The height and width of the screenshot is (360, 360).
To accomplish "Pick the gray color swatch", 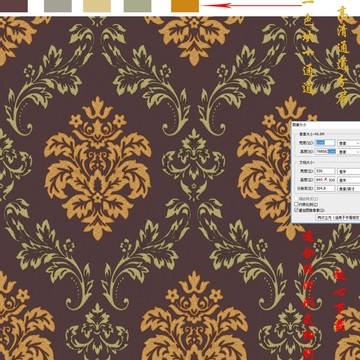I will pyautogui.click(x=58, y=6).
